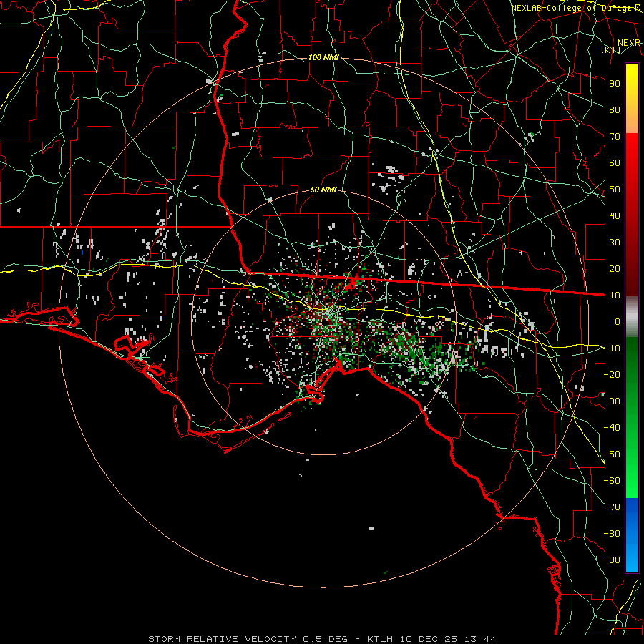Click the -30 label on velocity scale
The height and width of the screenshot is (644, 644).
(x=612, y=401)
